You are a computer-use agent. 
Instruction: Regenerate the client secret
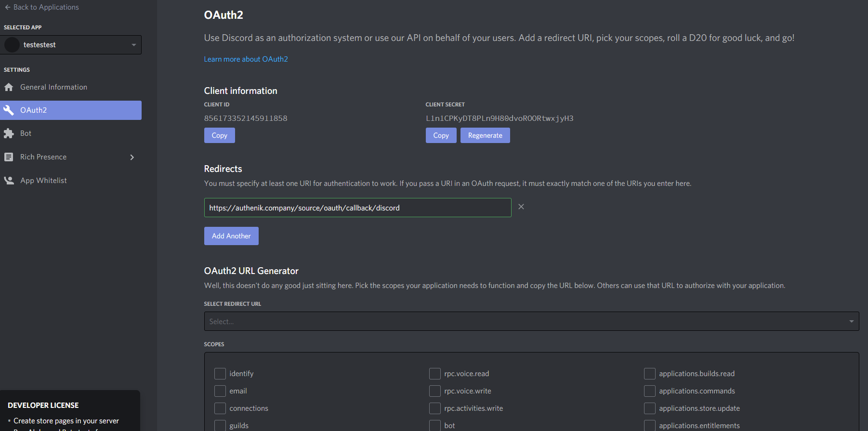click(485, 135)
